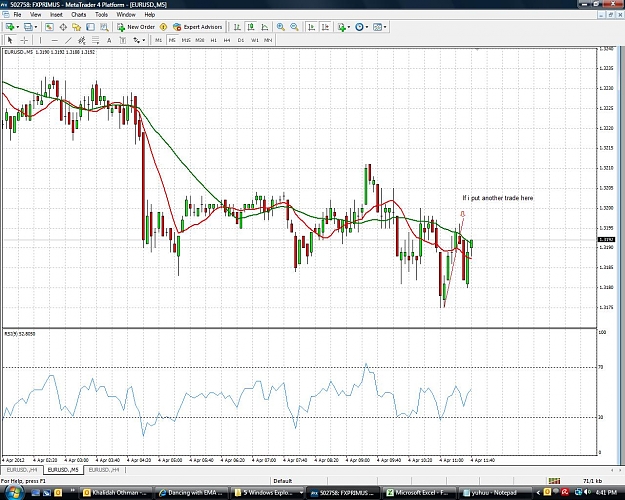The width and height of the screenshot is (625, 500).
Task: Click the RSI(9) indicator label
Action: (20, 334)
